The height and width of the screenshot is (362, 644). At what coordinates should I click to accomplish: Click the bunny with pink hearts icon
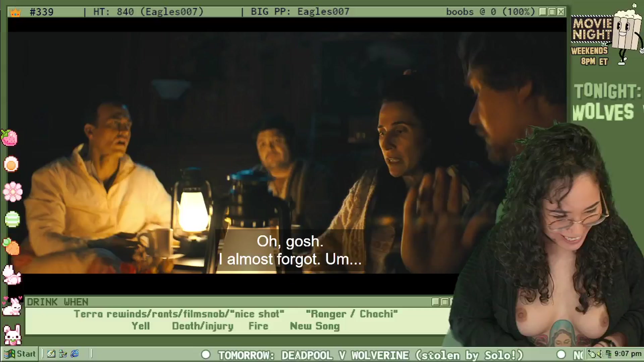pyautogui.click(x=11, y=306)
